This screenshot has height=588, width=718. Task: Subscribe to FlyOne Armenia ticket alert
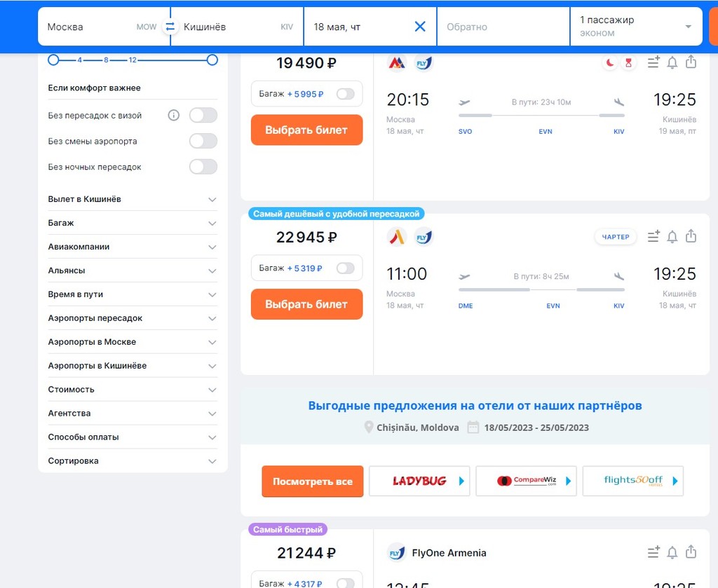[x=672, y=552]
